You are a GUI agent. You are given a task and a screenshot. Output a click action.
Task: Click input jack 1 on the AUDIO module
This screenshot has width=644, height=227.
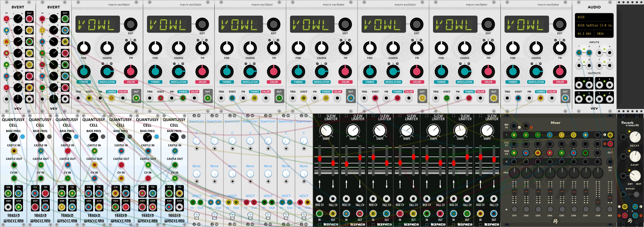(x=579, y=53)
